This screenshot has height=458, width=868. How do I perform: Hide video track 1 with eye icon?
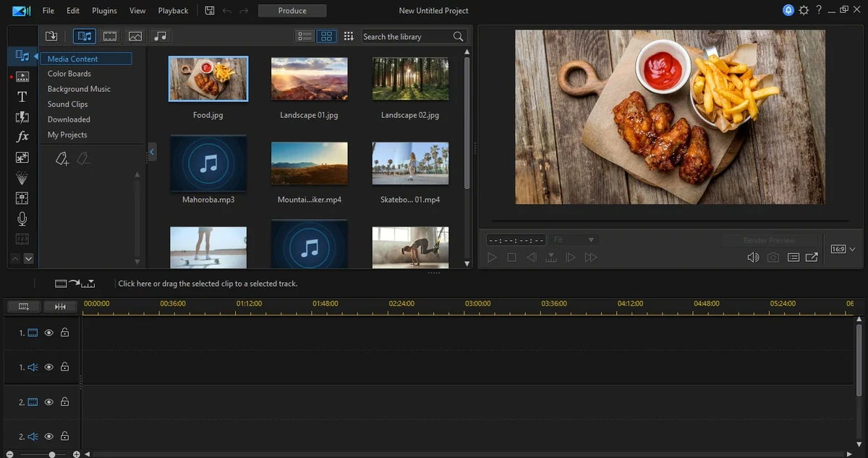coord(49,333)
